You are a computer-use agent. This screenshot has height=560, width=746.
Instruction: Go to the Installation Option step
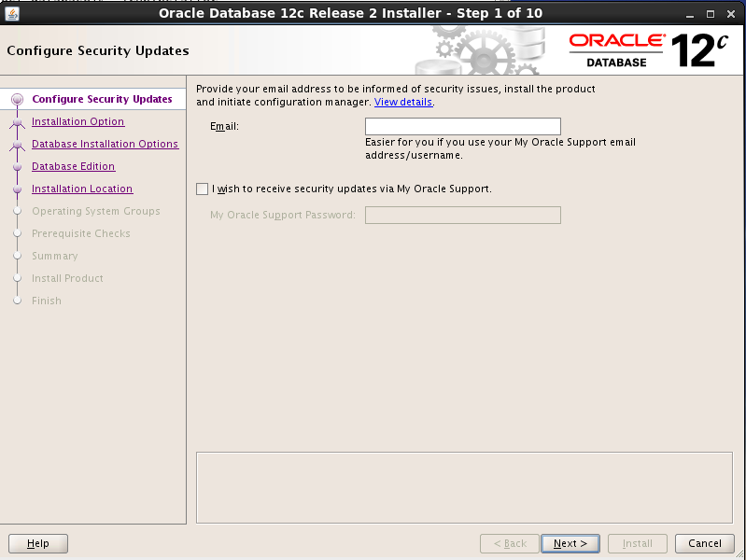pos(78,122)
